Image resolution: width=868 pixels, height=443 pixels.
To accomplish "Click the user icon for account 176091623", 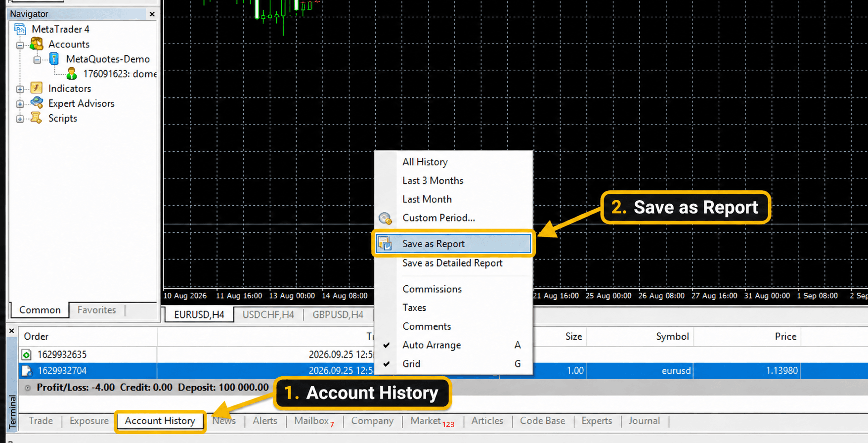I will pos(72,74).
